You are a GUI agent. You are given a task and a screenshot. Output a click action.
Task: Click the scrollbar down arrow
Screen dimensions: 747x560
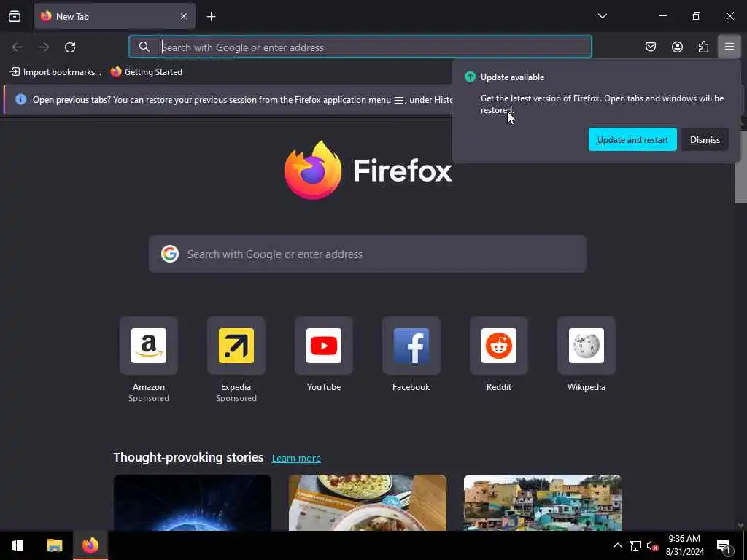(x=740, y=525)
